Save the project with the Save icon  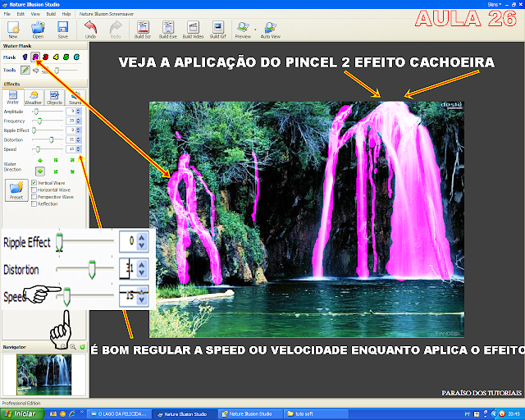point(62,30)
